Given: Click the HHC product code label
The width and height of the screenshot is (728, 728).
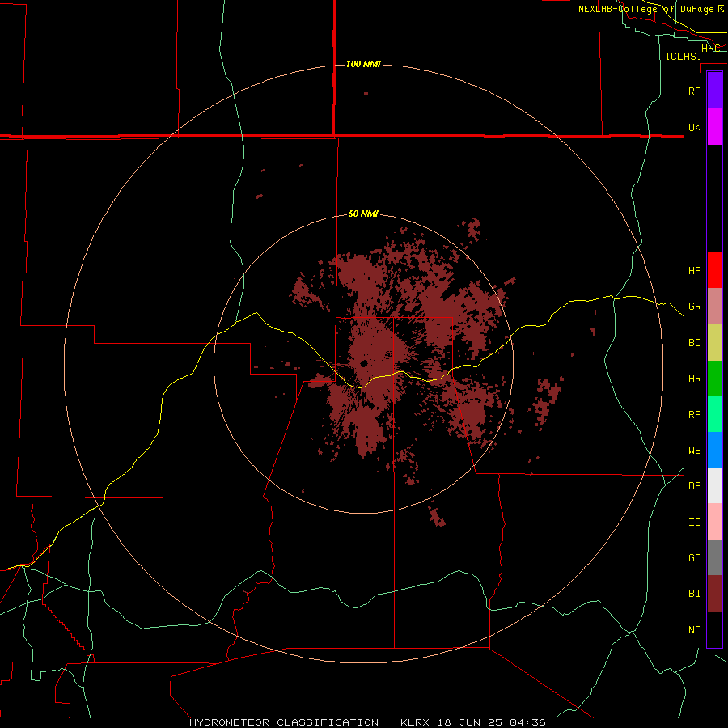Looking at the screenshot, I should click(x=710, y=48).
